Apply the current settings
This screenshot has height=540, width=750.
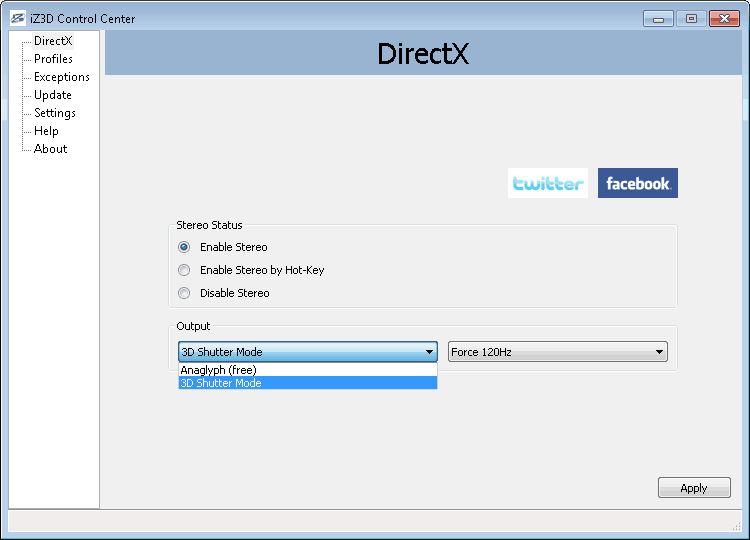[x=694, y=488]
